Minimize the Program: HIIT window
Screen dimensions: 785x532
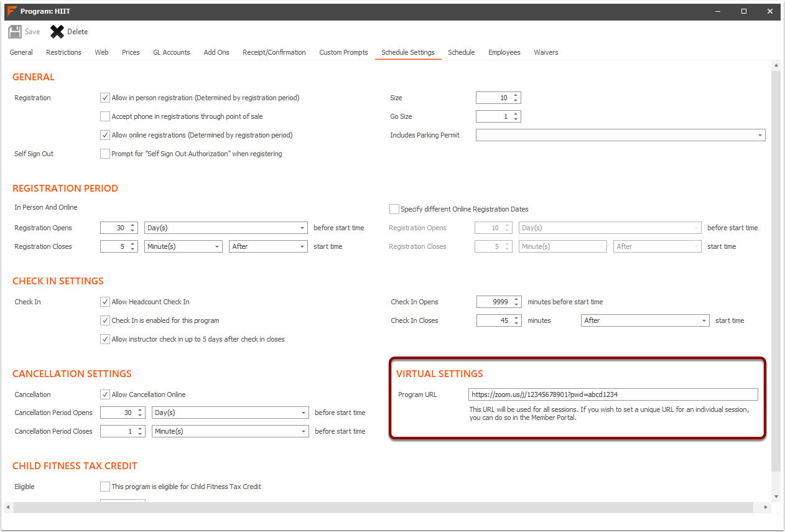tap(718, 11)
